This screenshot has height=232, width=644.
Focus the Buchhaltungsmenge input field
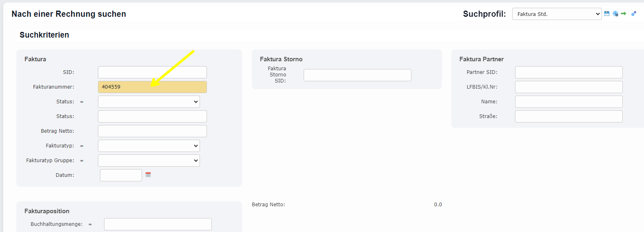(x=158, y=224)
